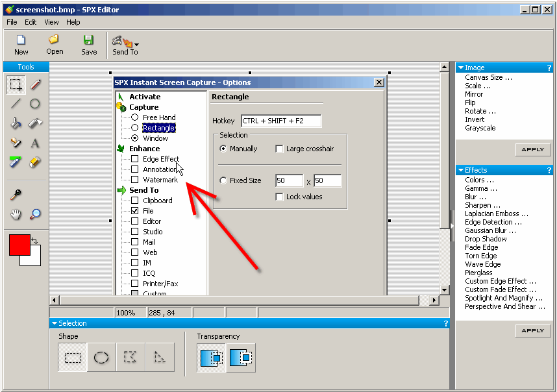Click APPLY in the Image panel
Screen dimensions: 557x392
[533, 149]
